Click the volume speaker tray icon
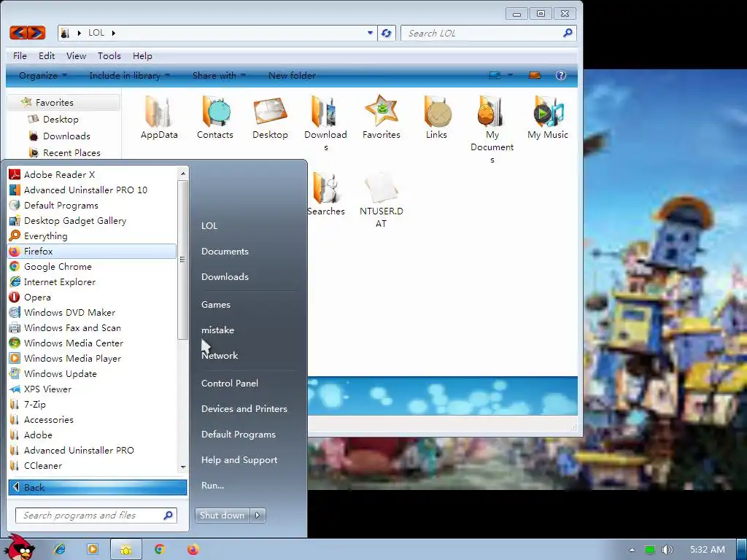This screenshot has height=560, width=747. click(667, 550)
